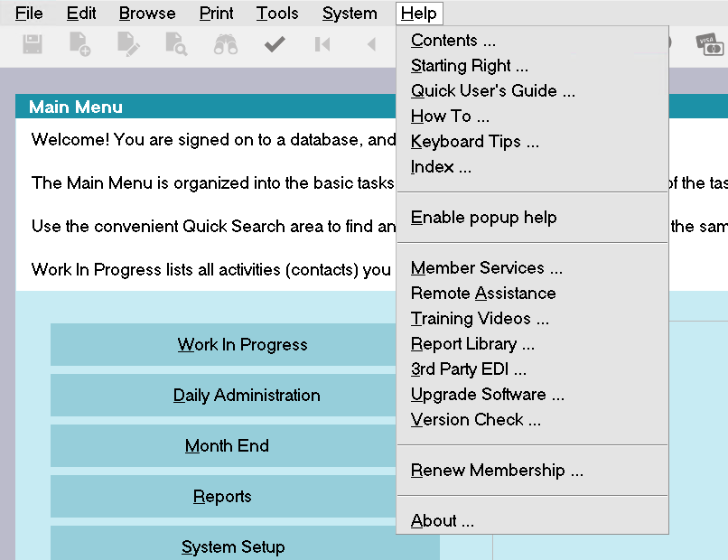Select Version Check in Help menu
728x560 pixels.
pyautogui.click(x=475, y=420)
